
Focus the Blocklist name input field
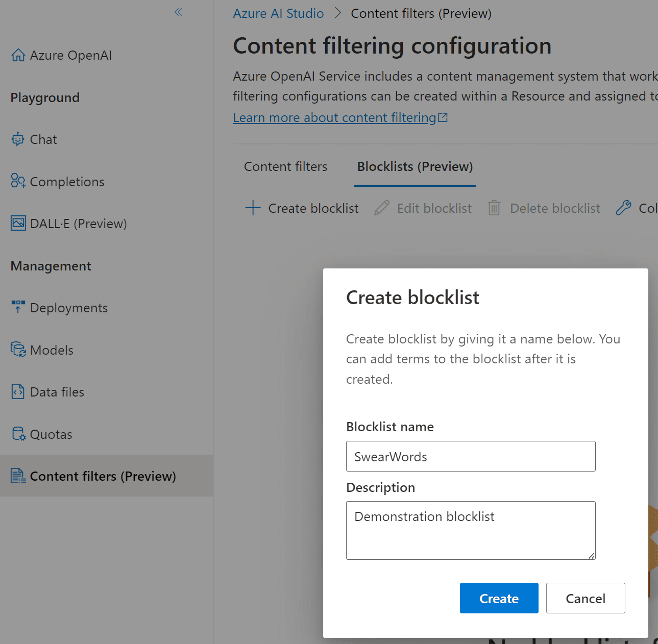(471, 456)
